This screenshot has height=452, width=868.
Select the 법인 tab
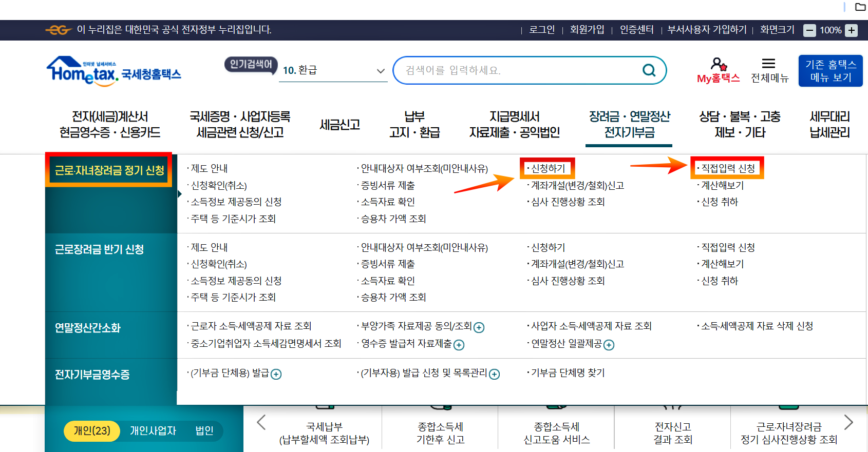204,430
